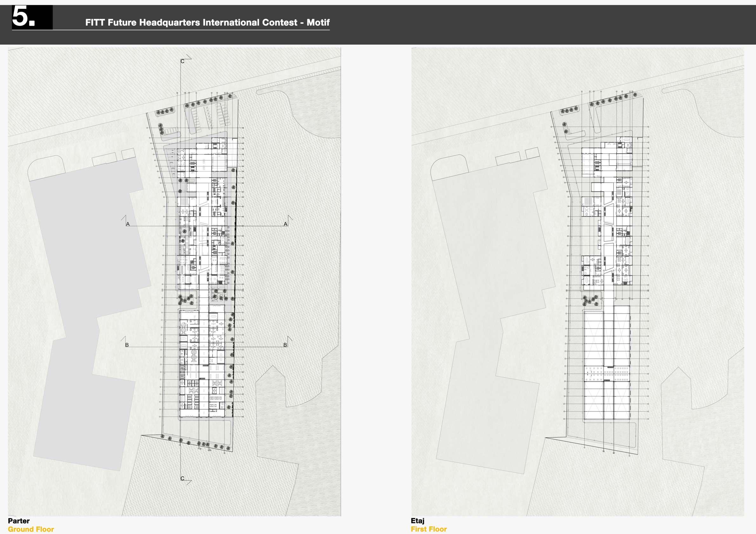Screen dimensions: 756x534
Task: Select the left section marker A
Action: point(128,224)
